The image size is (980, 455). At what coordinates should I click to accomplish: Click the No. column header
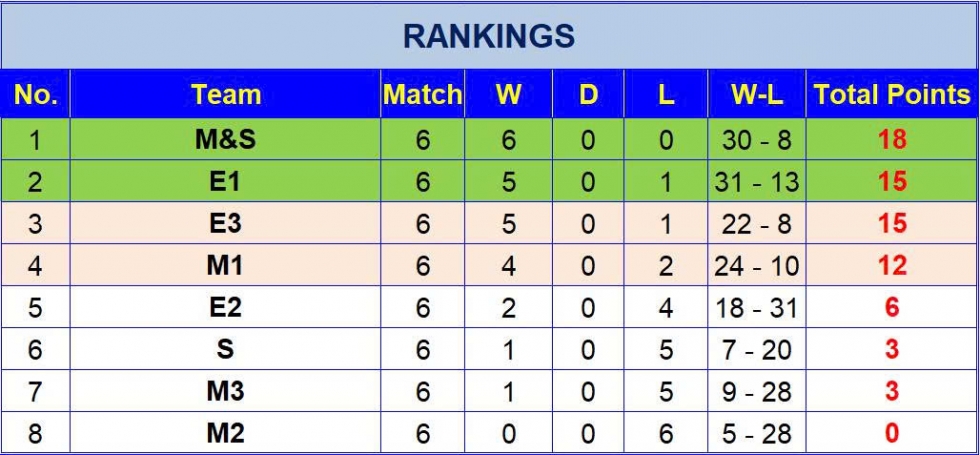pyautogui.click(x=36, y=95)
